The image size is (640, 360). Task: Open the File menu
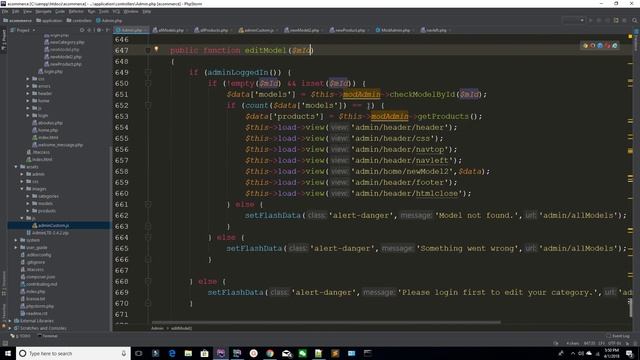(5, 11)
